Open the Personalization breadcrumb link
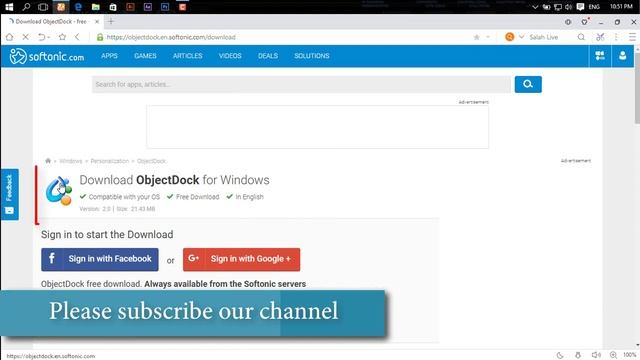 click(110, 161)
